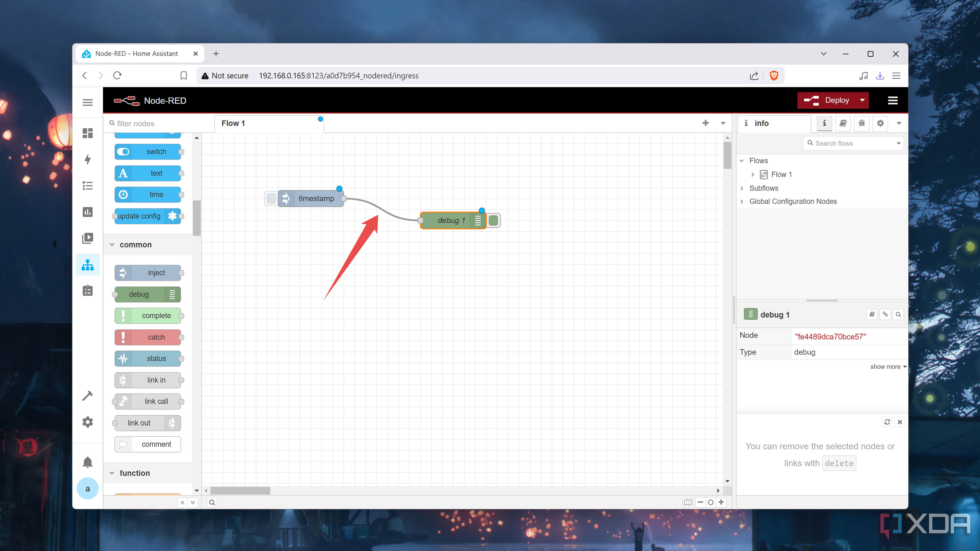Open the Node-RED hamburger menu

pos(893,100)
